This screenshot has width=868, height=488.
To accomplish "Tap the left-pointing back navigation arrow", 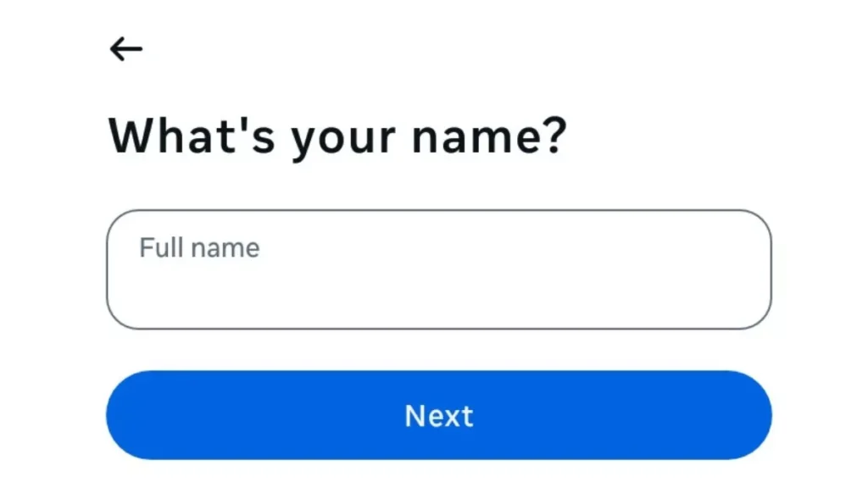I will 125,48.
